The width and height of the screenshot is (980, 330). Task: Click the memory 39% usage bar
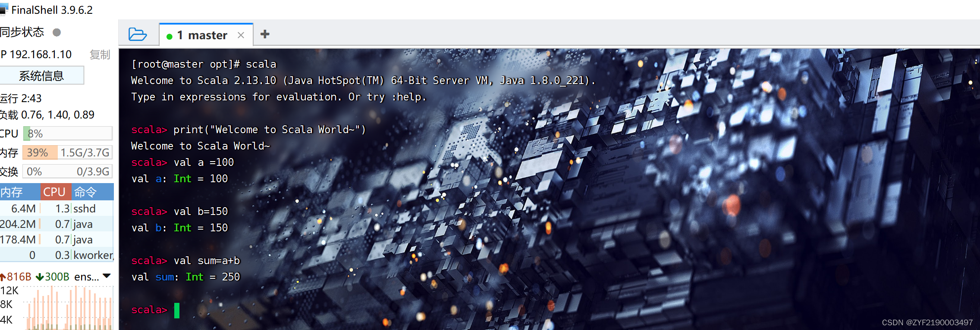click(68, 153)
